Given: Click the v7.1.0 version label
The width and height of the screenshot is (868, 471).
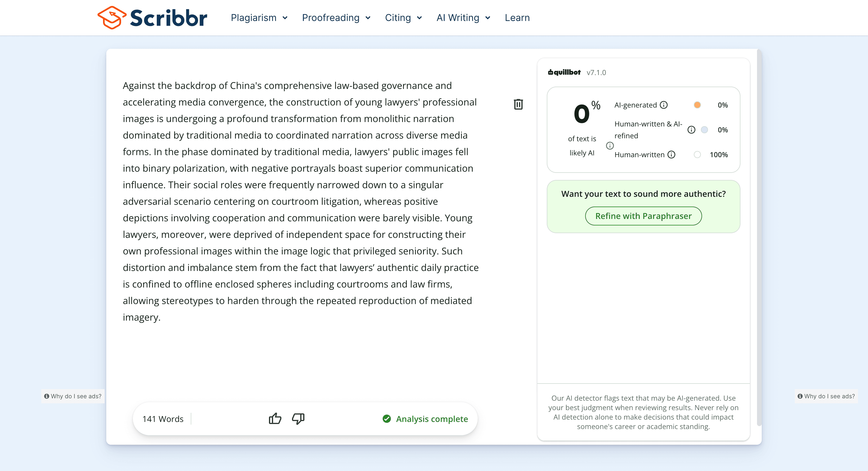Looking at the screenshot, I should click(596, 72).
